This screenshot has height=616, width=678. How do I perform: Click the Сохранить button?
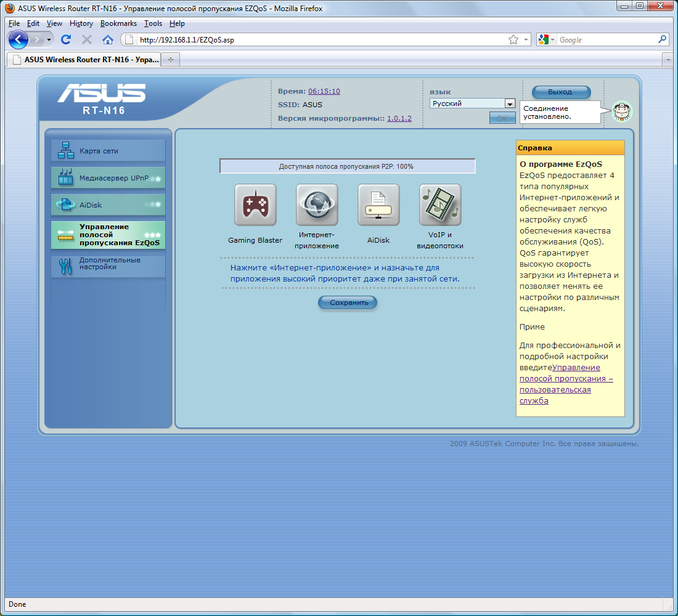[x=348, y=302]
